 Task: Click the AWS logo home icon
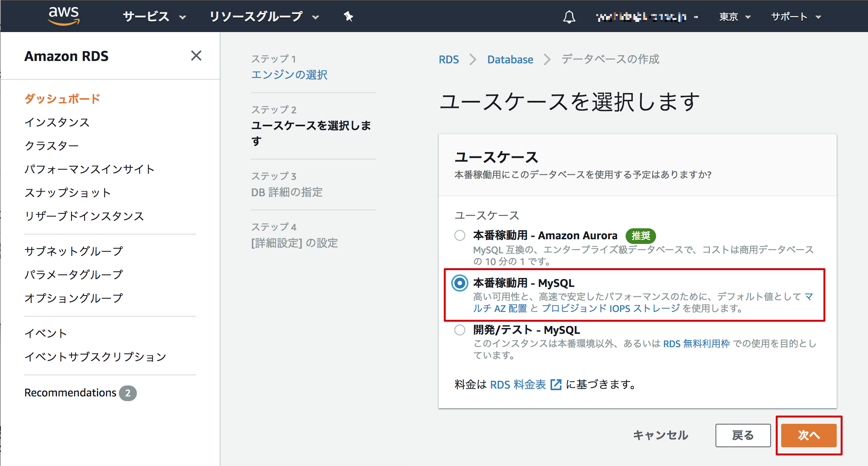pos(64,16)
